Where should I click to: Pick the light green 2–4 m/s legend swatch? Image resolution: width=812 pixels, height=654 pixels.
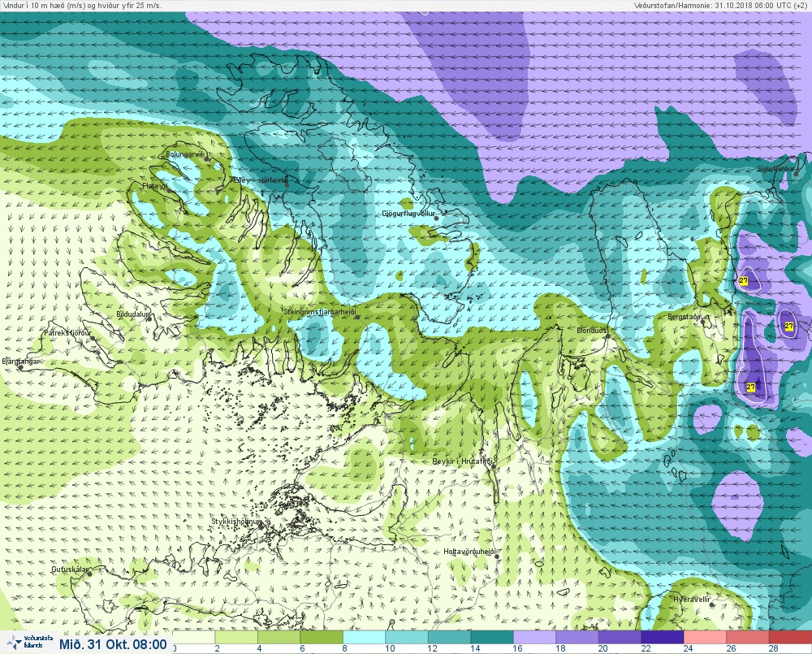point(236,637)
